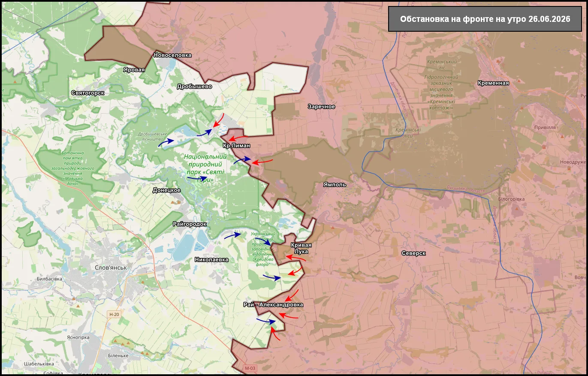Select the «Маяцька дача» botanical monument label
Image resolution: width=588 pixels, height=376 pixels.
click(x=72, y=168)
